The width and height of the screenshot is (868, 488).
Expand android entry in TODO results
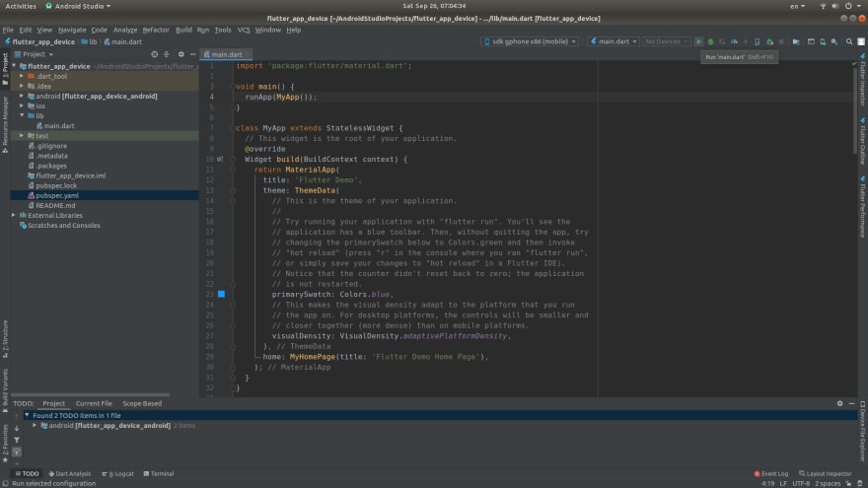coord(35,426)
